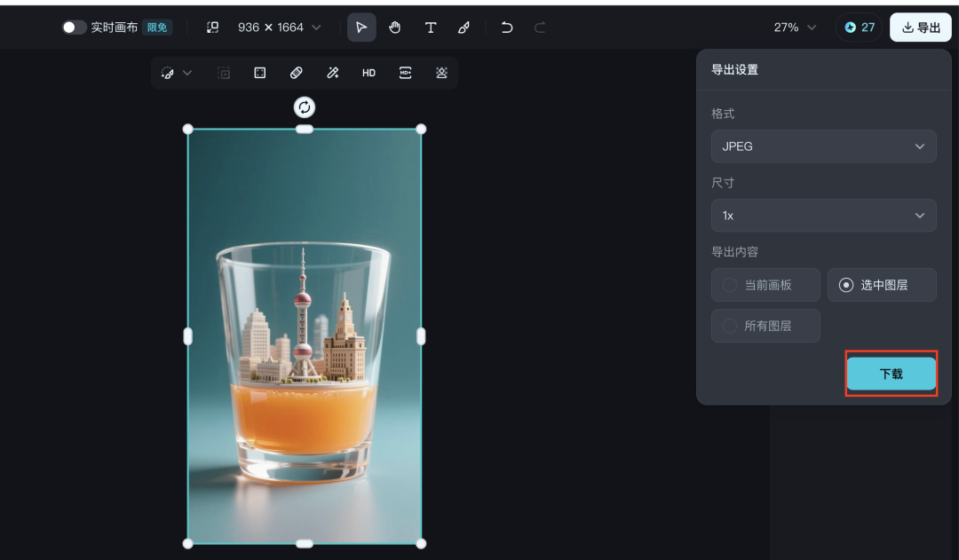Click the magic wand retouch icon
Viewport: 959px width, 560px height.
click(x=333, y=73)
